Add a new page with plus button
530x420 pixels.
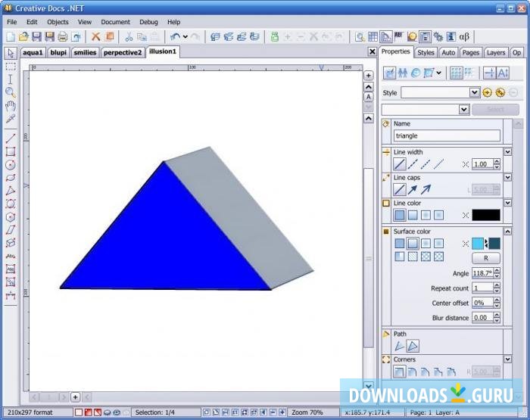tap(76, 397)
